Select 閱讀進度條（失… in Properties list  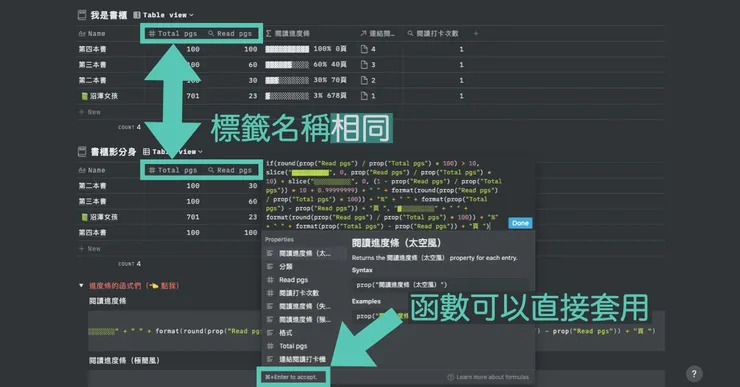303,306
